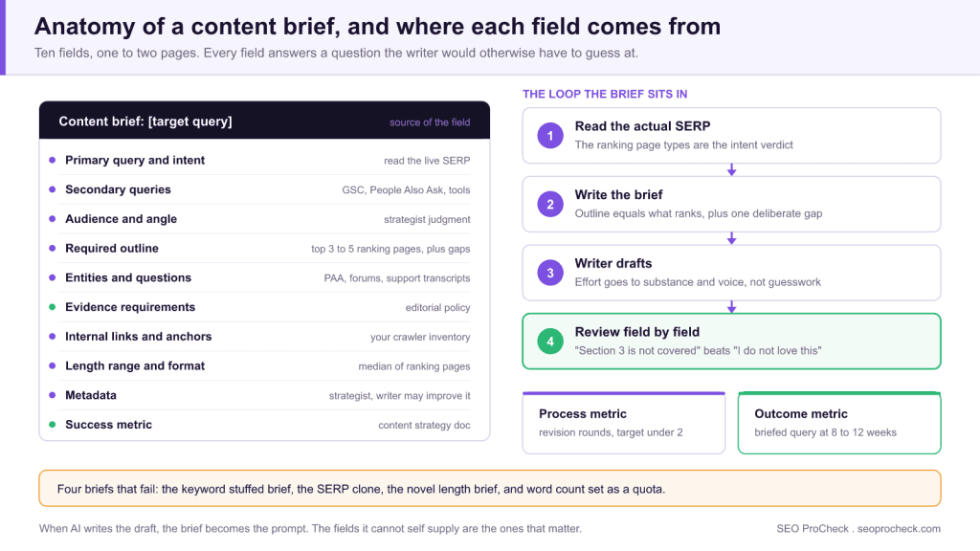Click the arrow below Writer drafts step
The height and width of the screenshot is (551, 980).
click(731, 307)
